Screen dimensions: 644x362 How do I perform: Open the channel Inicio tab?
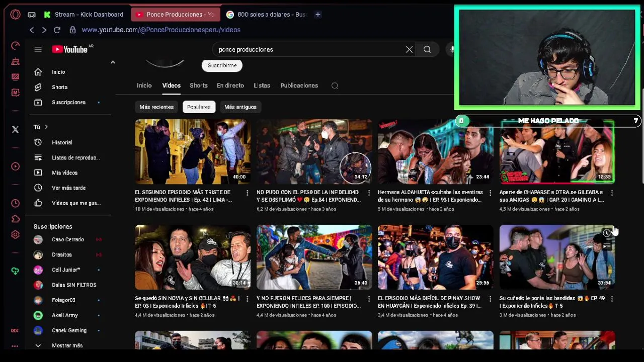coord(144,85)
